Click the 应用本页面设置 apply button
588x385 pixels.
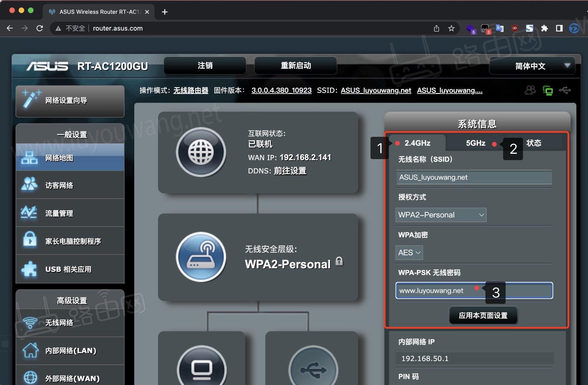tap(483, 315)
